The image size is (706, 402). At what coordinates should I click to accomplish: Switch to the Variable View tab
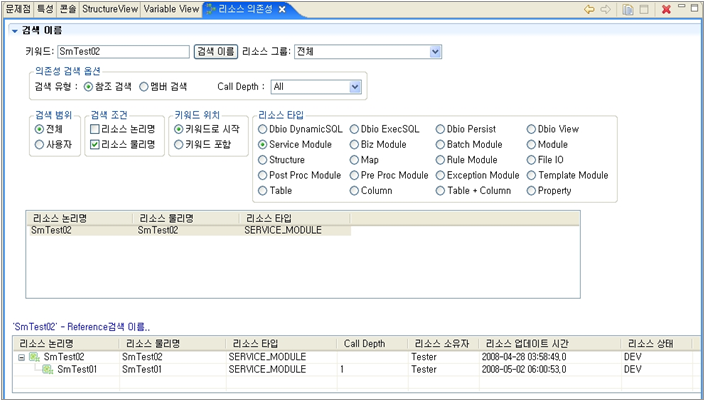click(170, 9)
